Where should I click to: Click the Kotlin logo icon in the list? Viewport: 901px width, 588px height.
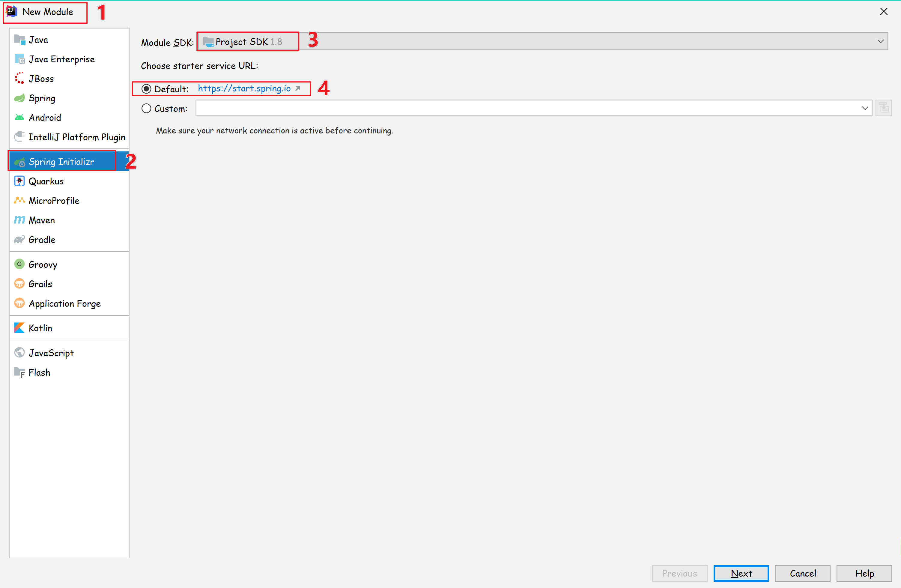point(19,328)
